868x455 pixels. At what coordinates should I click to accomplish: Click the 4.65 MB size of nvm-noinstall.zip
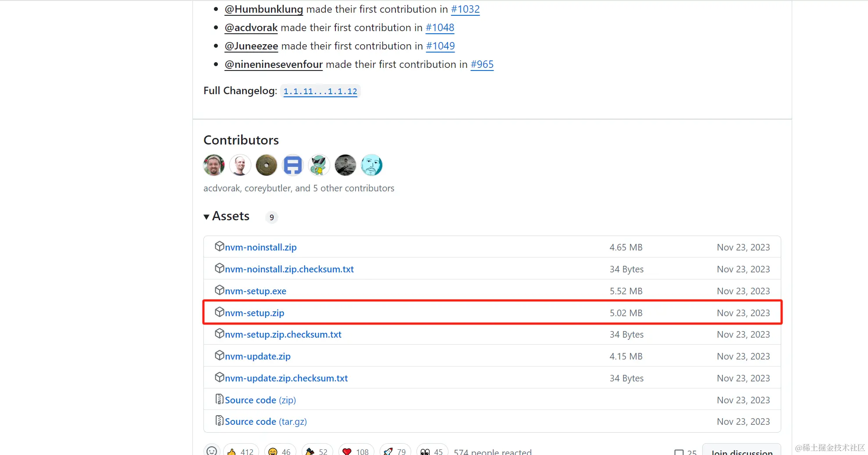626,247
